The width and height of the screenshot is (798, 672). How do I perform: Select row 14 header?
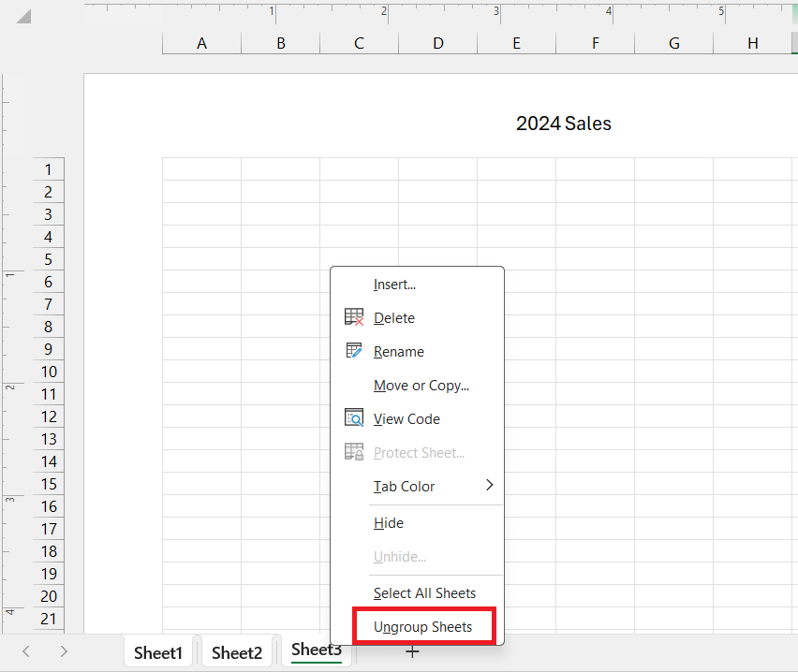click(49, 461)
